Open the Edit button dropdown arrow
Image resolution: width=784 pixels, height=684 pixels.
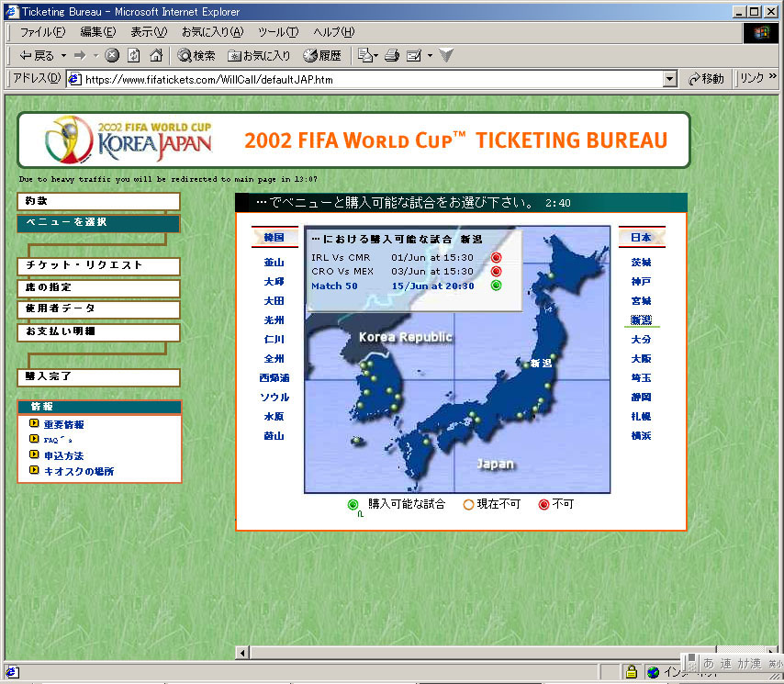[430, 55]
